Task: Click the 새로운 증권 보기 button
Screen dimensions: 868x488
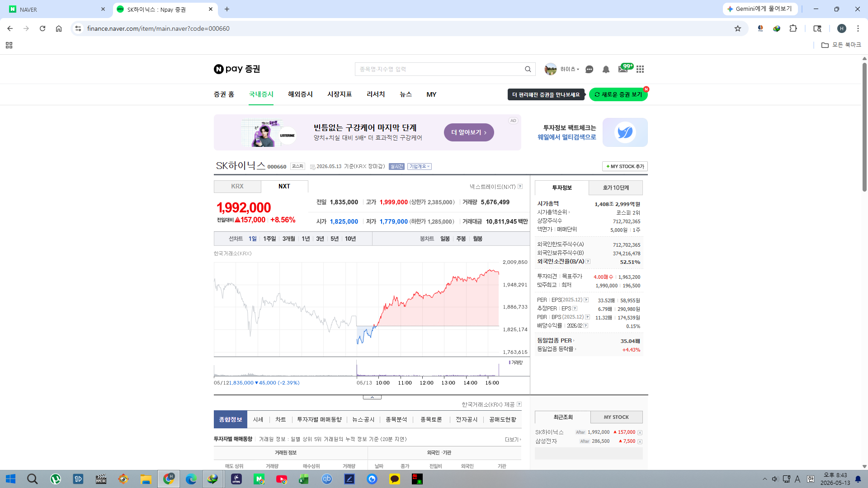Action: (618, 94)
